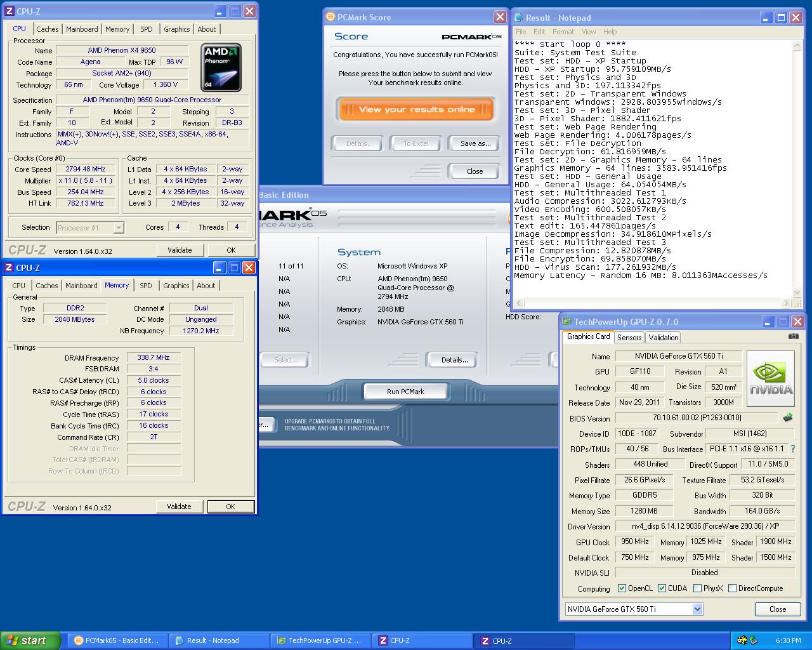Switch to Result - Notepad taskbar item

pos(218,640)
